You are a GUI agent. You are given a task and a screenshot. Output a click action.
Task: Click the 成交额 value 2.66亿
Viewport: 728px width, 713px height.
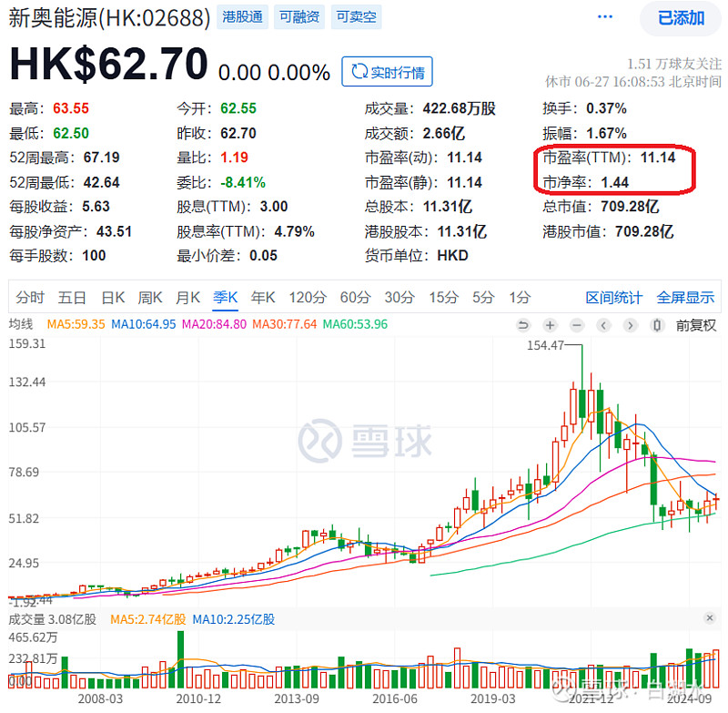(443, 133)
